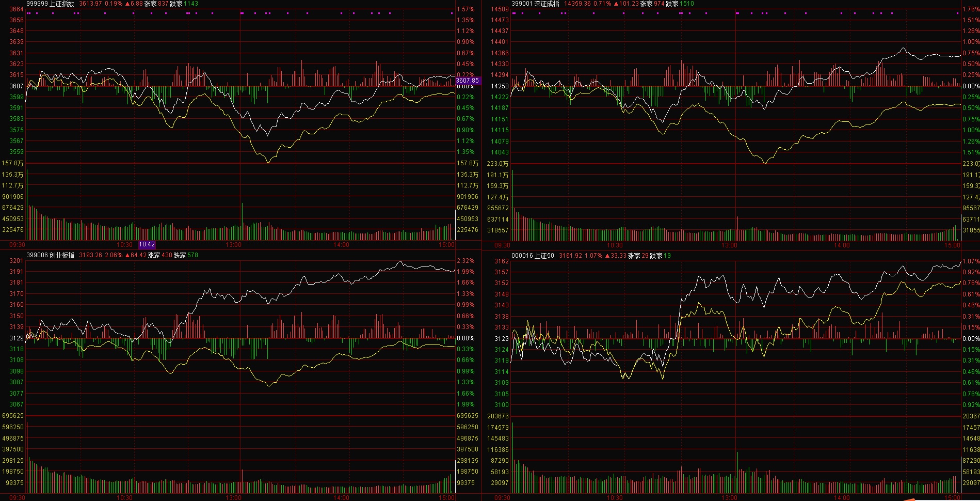This screenshot has width=980, height=501.
Task: Click the 0.71% change in 深证成指 header
Action: (602, 4)
